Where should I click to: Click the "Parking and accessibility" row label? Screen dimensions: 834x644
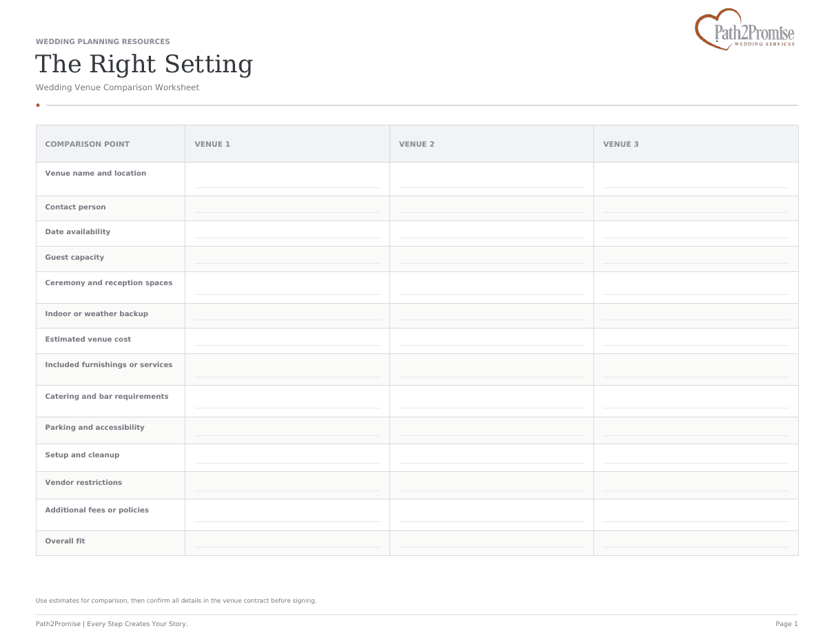95,428
